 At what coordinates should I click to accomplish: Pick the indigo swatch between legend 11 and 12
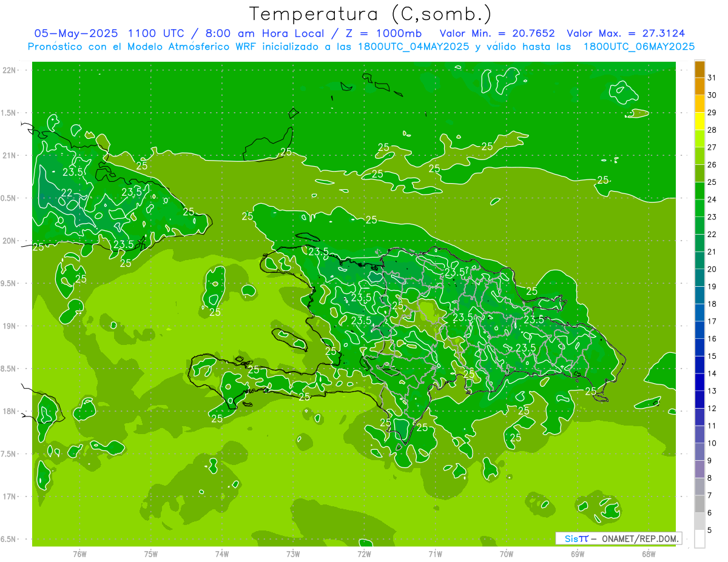(699, 416)
